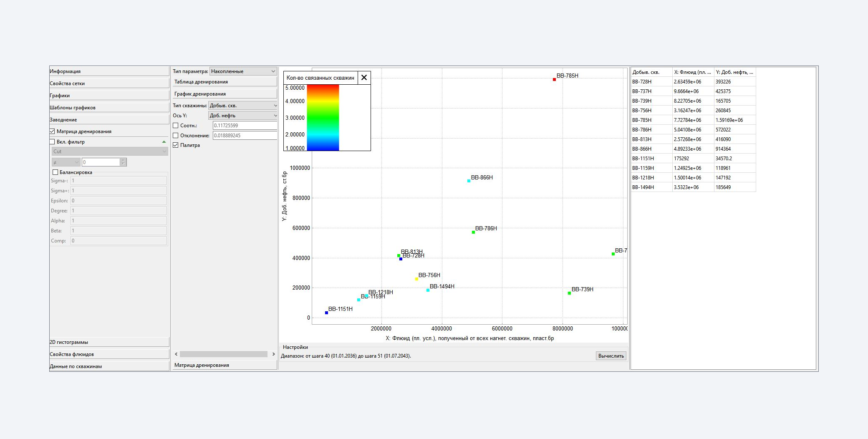Screen dimensions: 868x439
Task: Click the ВВ-1494Н data point
Action: 428,290
